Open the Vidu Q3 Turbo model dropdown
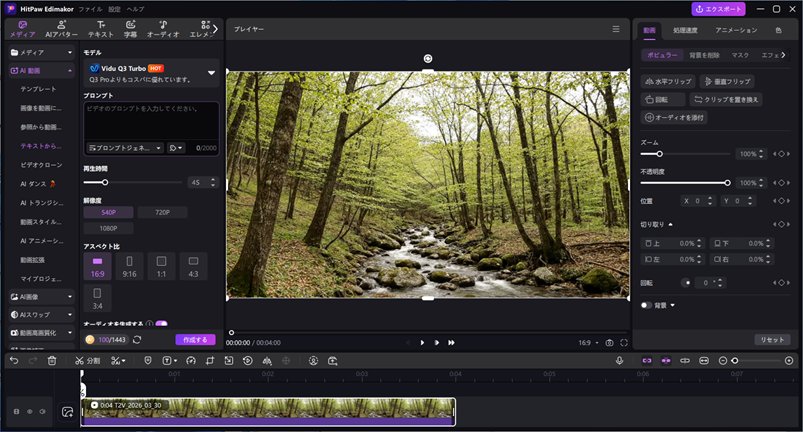 [x=152, y=73]
